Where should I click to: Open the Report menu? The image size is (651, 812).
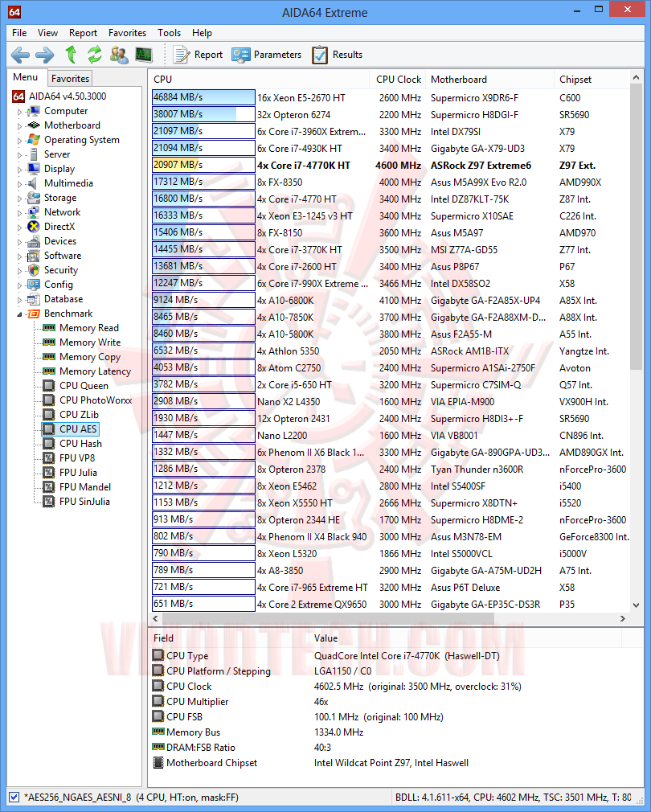[x=83, y=33]
